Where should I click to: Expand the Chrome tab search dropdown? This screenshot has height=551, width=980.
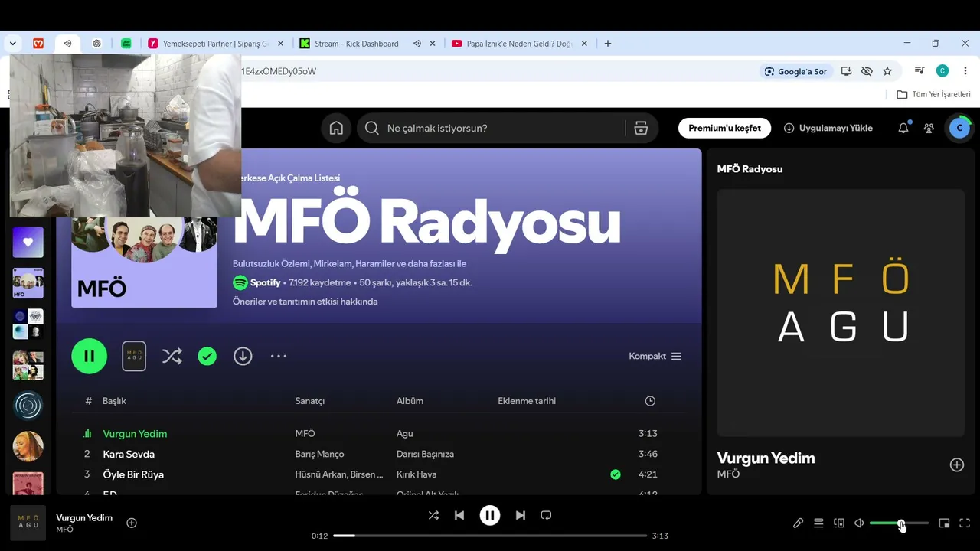[x=13, y=44]
